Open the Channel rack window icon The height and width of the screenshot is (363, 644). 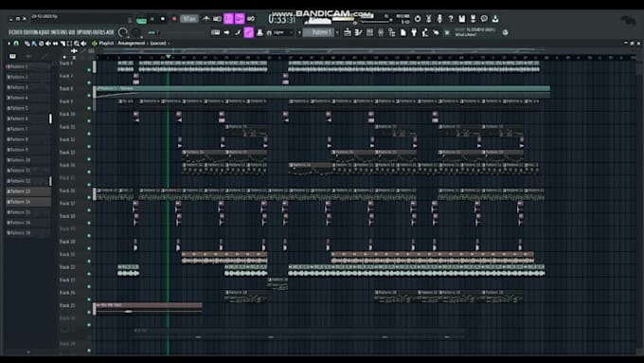369,32
